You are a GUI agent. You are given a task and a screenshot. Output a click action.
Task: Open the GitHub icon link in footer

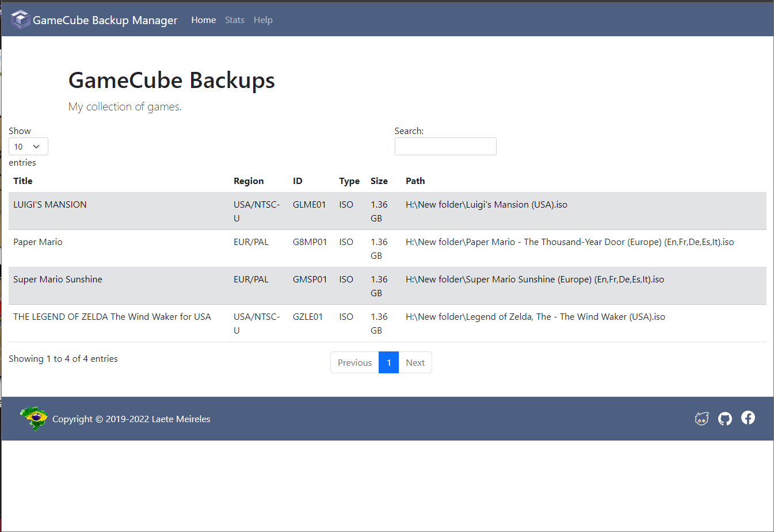(725, 419)
